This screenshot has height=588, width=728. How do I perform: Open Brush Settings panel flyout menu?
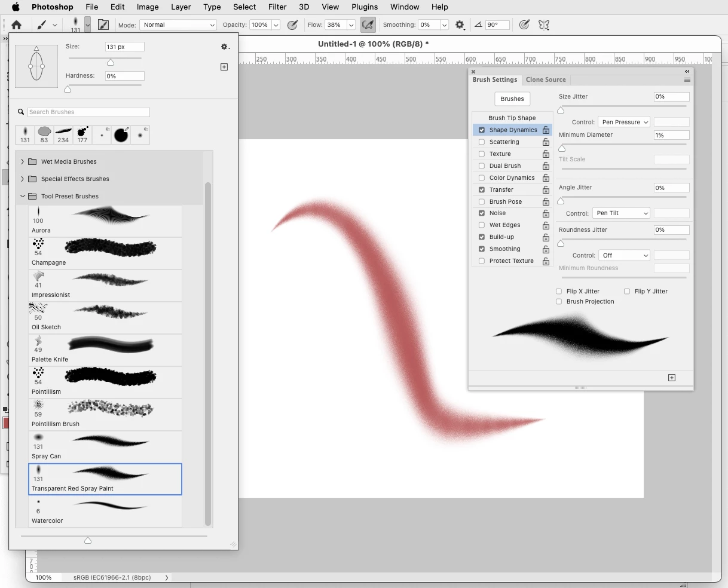pos(687,80)
